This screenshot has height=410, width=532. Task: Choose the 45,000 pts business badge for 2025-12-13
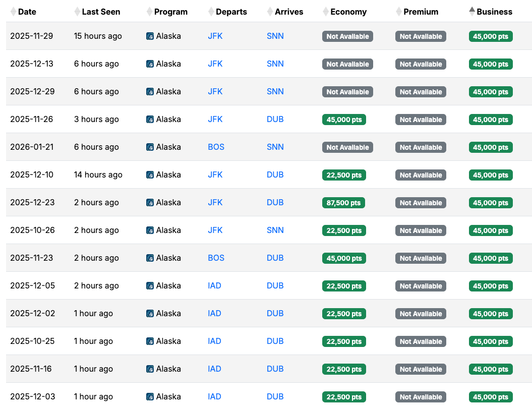(491, 64)
